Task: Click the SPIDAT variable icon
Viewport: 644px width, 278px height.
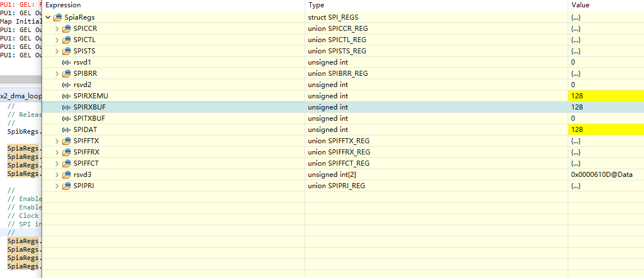Action: tap(66, 130)
